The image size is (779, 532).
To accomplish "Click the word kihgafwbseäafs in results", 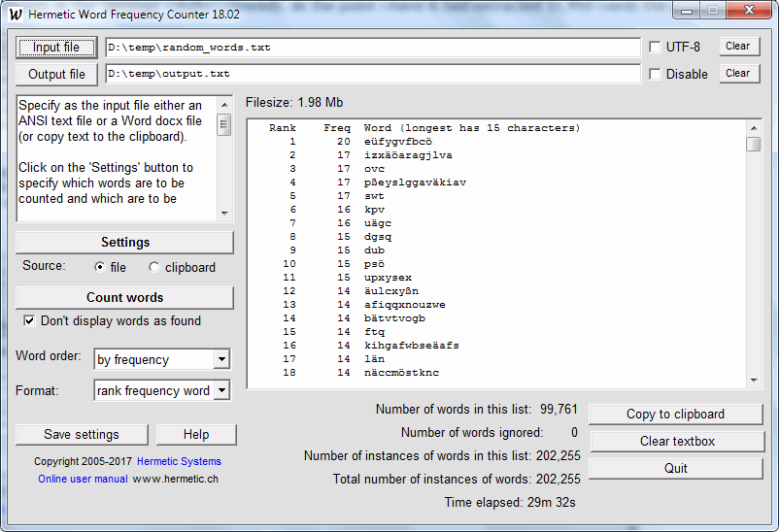I will coord(412,346).
